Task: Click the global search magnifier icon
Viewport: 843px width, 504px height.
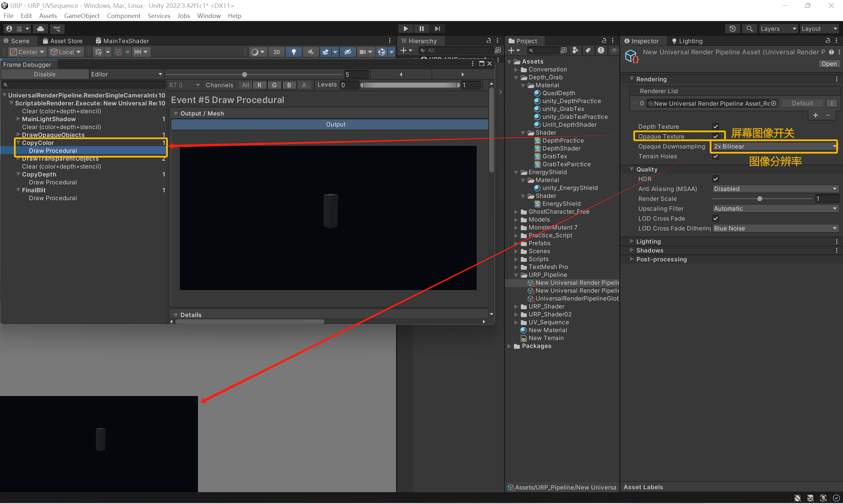Action: click(x=749, y=29)
